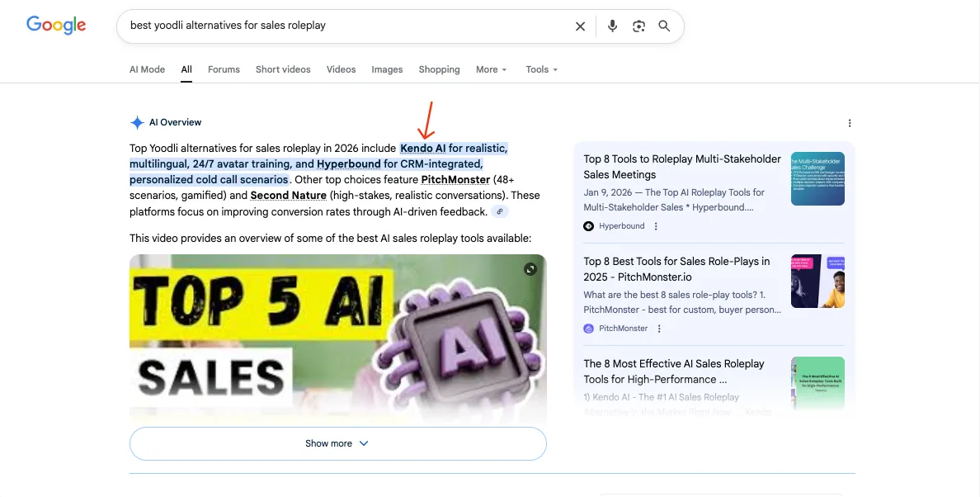Expand the video to fullscreen
Image resolution: width=980 pixels, height=497 pixels.
point(530,269)
